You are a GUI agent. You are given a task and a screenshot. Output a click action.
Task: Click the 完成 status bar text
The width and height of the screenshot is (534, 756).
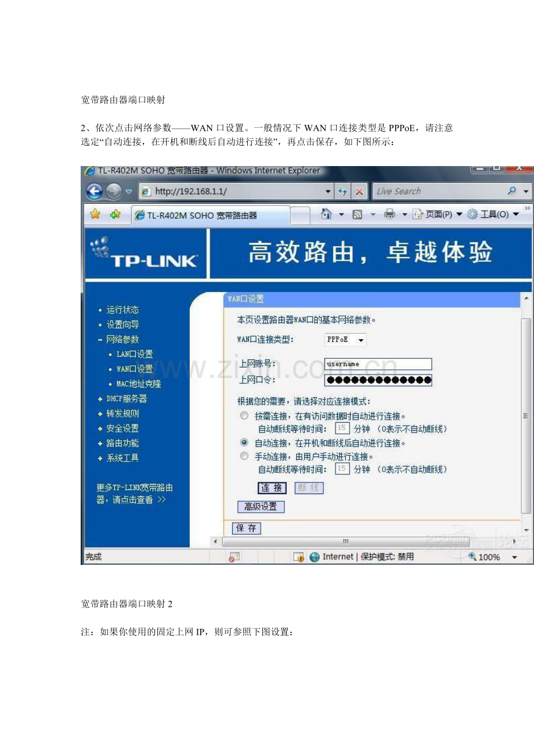tap(93, 557)
